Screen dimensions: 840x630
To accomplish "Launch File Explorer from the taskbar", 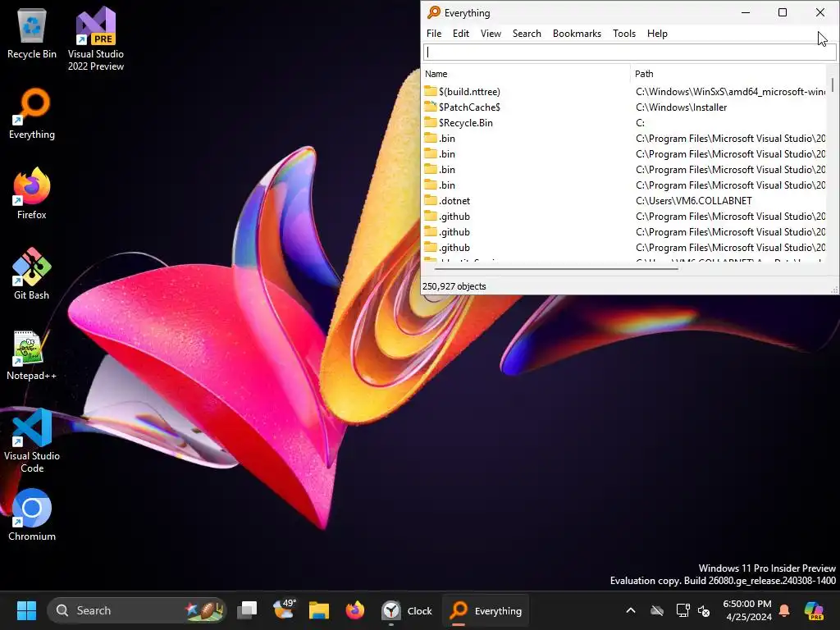I will (x=319, y=610).
